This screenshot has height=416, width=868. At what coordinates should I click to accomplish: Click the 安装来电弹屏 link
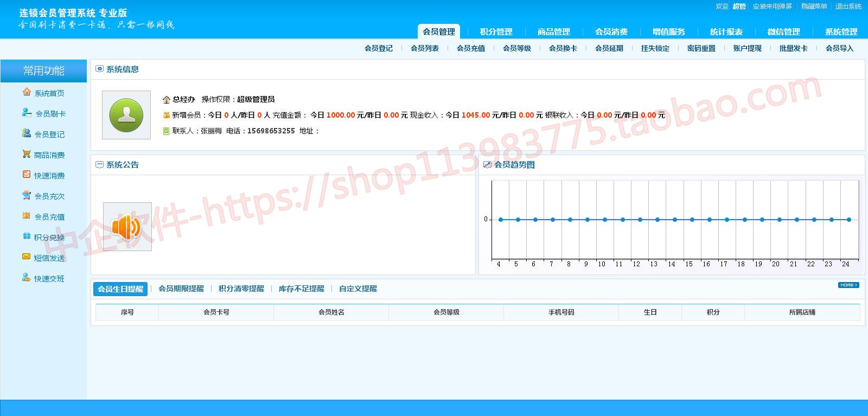click(773, 7)
